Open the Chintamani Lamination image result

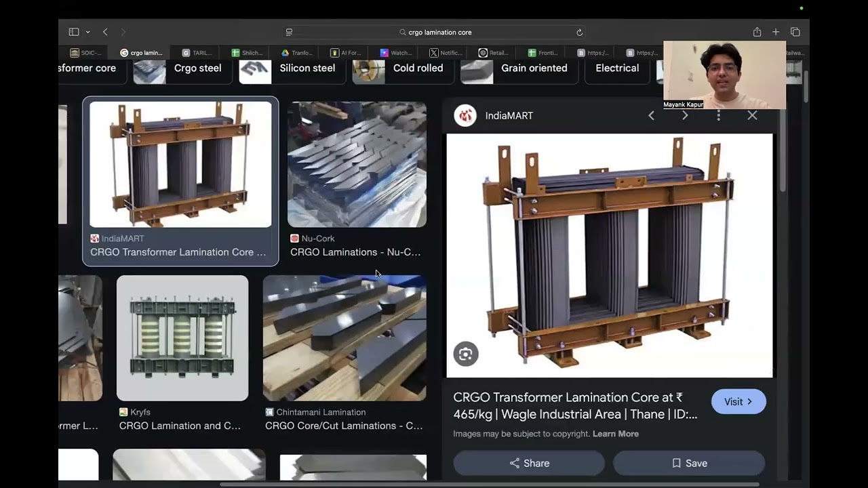[344, 338]
